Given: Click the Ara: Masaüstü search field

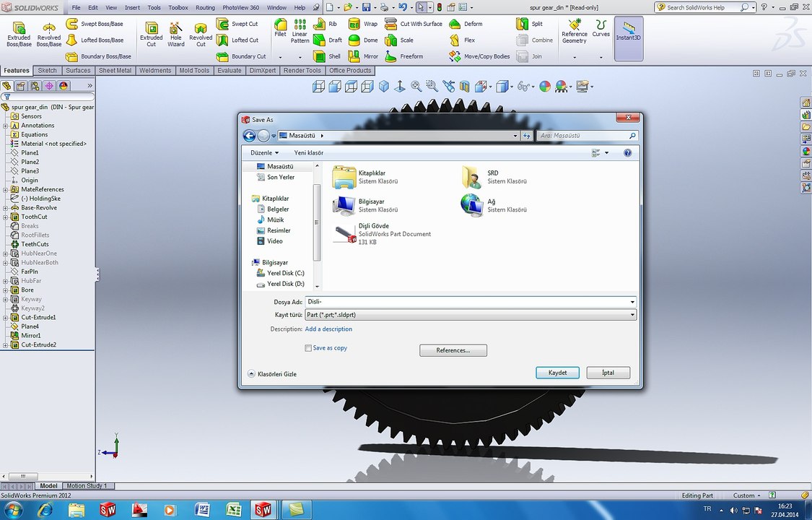Looking at the screenshot, I should [x=588, y=136].
